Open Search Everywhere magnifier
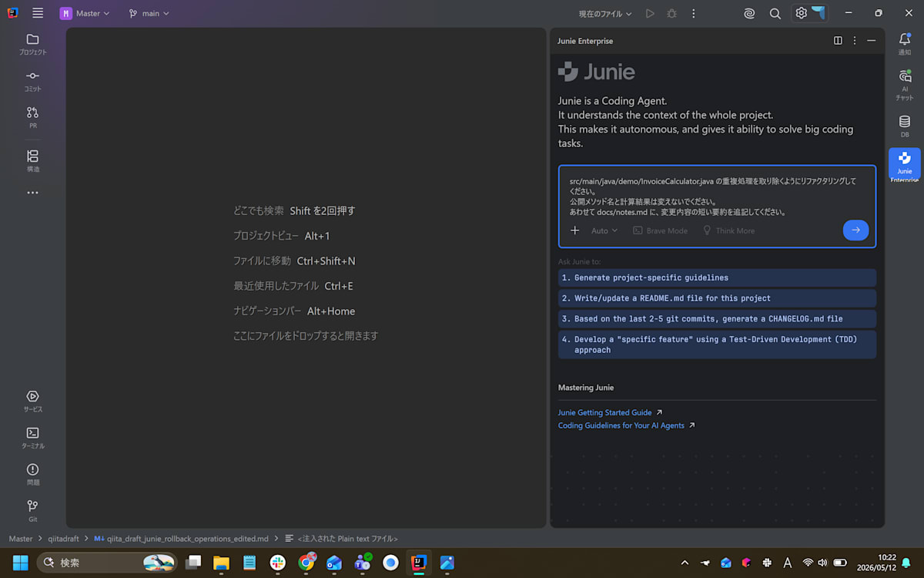The width and height of the screenshot is (924, 578). [x=775, y=13]
